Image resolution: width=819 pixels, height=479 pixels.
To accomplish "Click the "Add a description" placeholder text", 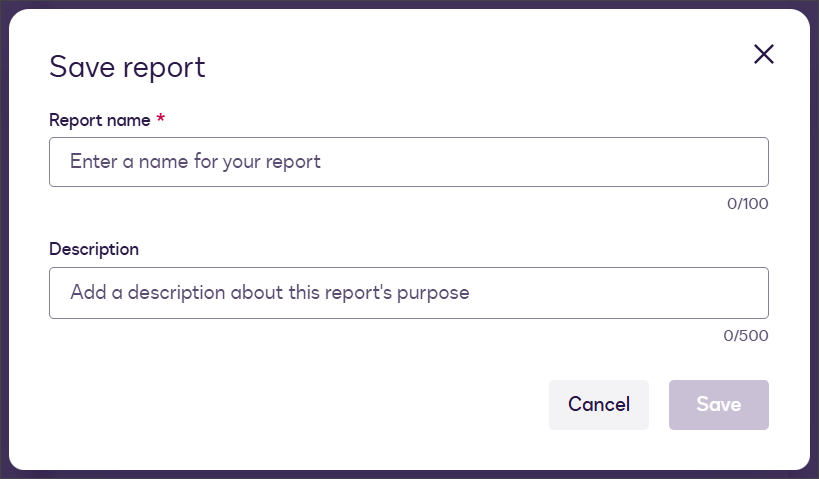I will [x=269, y=293].
